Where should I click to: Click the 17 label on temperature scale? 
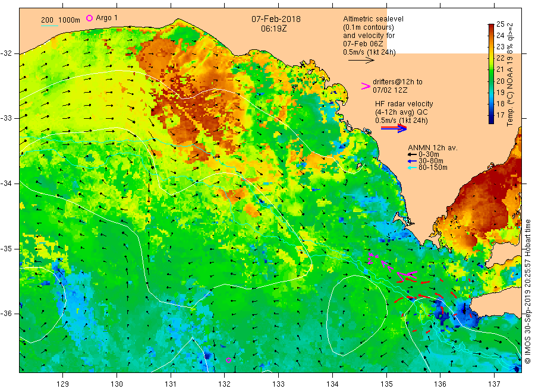click(x=500, y=115)
